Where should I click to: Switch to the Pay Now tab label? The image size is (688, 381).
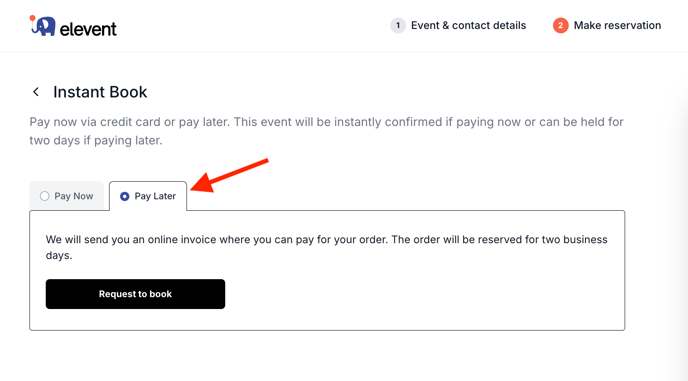click(74, 196)
